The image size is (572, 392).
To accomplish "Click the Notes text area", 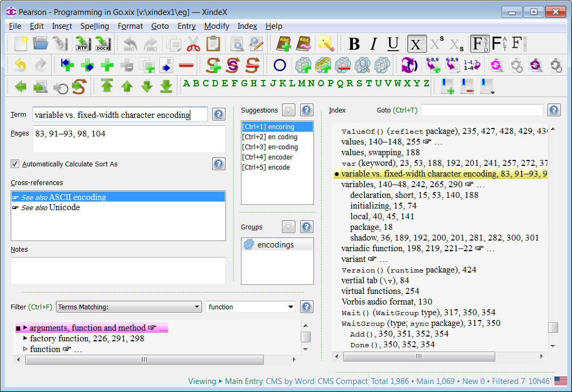I will (118, 271).
